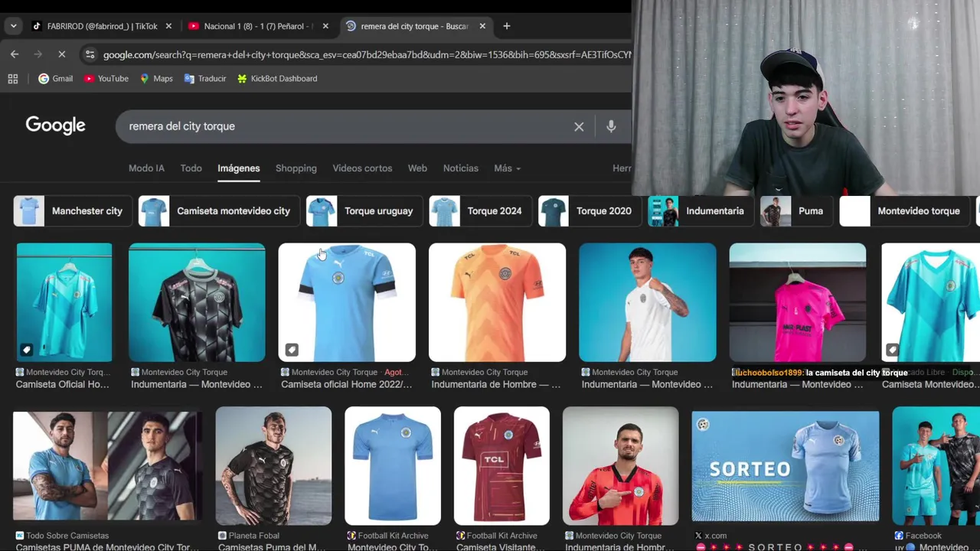Click the product tag icon on Home 2022 jersey
Image resolution: width=980 pixels, height=551 pixels.
pyautogui.click(x=292, y=350)
